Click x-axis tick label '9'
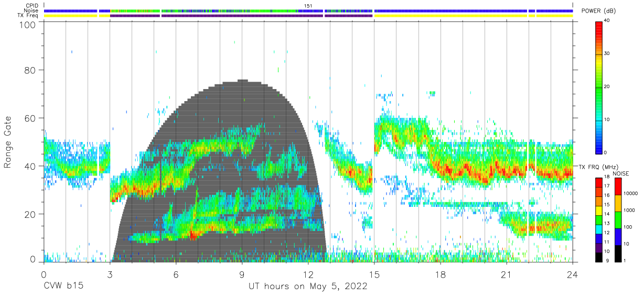 [x=242, y=274]
